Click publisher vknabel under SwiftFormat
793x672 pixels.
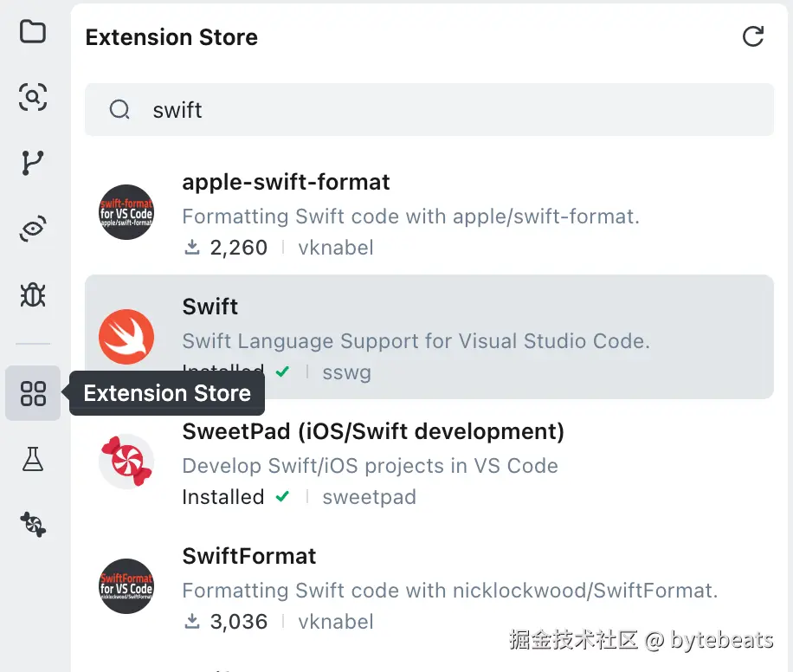336,622
